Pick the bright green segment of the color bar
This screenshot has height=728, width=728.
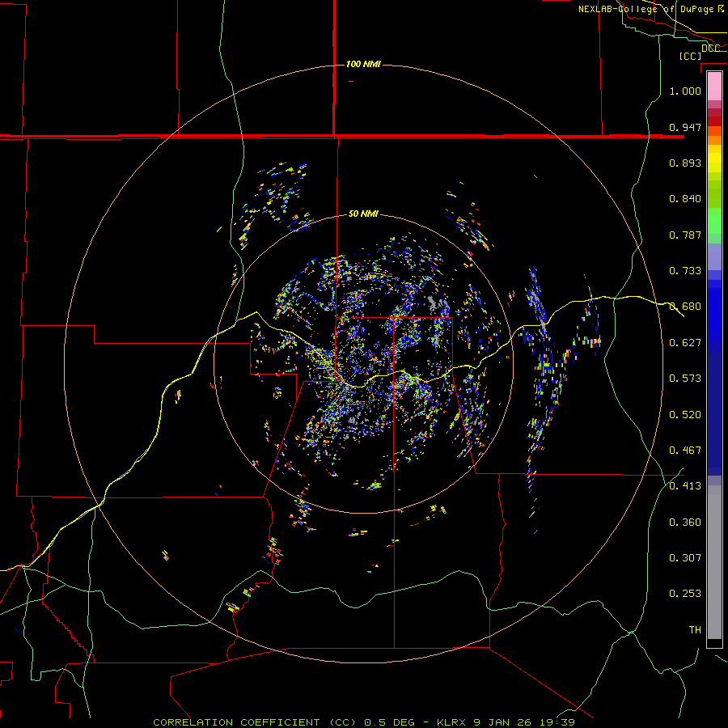(714, 221)
